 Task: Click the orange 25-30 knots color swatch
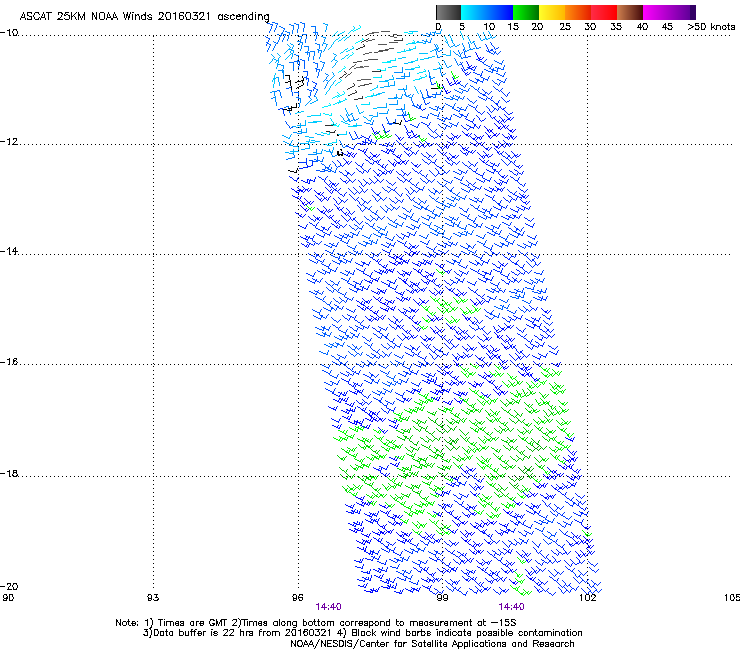pos(578,12)
